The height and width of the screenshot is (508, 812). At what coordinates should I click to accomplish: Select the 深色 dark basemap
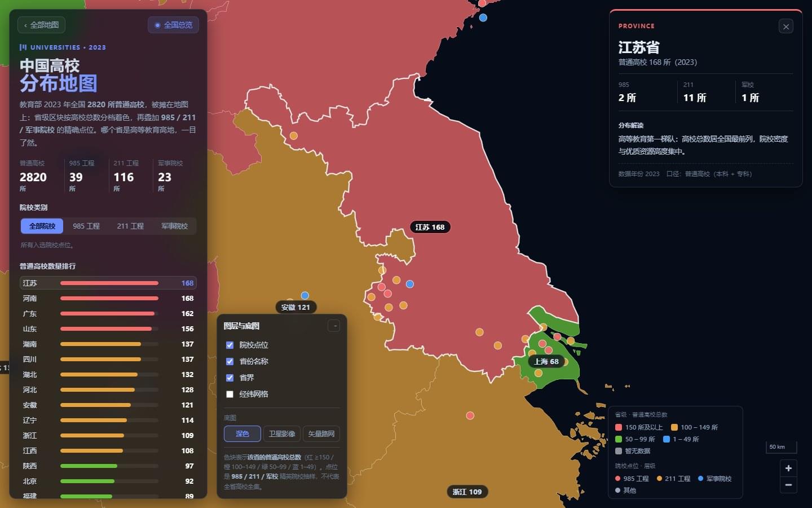point(242,433)
